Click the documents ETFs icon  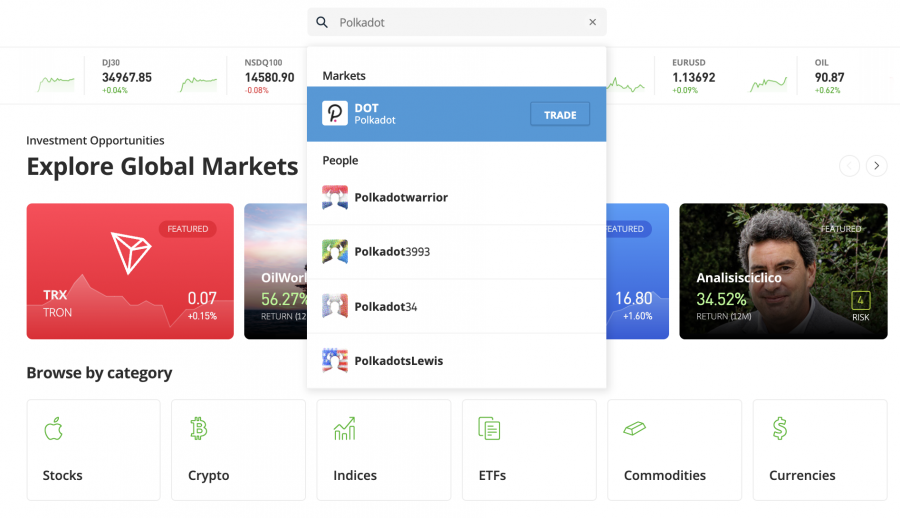tap(489, 428)
